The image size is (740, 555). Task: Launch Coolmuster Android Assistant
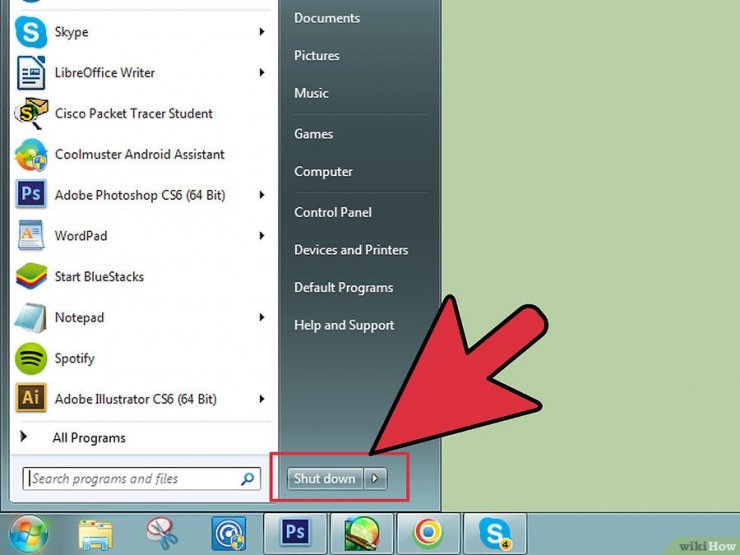pos(139,155)
